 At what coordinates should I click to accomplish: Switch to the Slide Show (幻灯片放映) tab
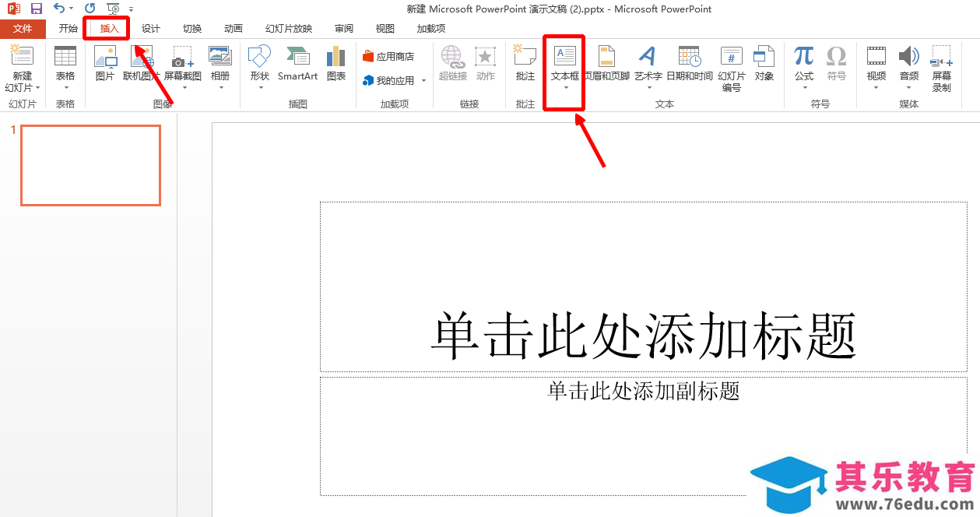point(289,29)
